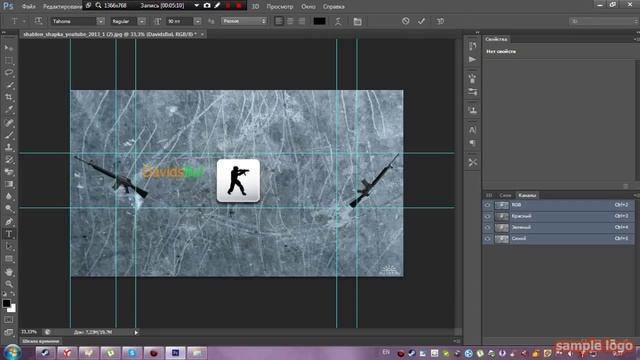640x360 pixels.
Task: Select the Lasso tool
Action: click(x=9, y=73)
